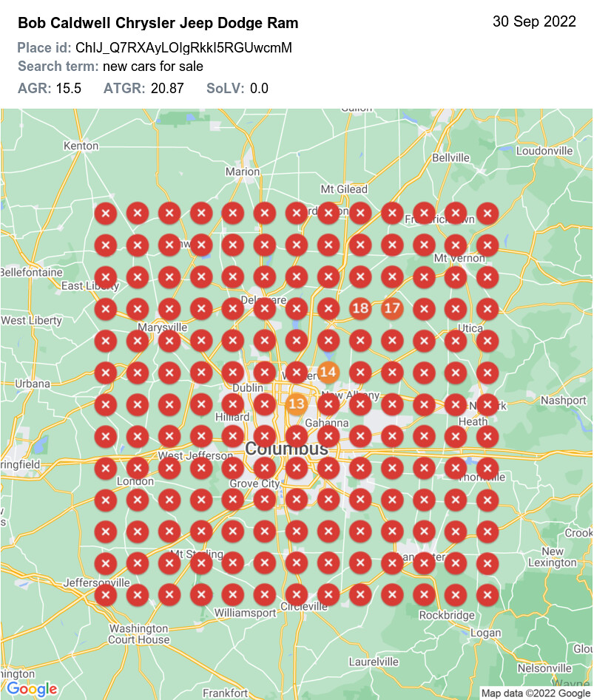Click the Grove City map label

tap(254, 483)
